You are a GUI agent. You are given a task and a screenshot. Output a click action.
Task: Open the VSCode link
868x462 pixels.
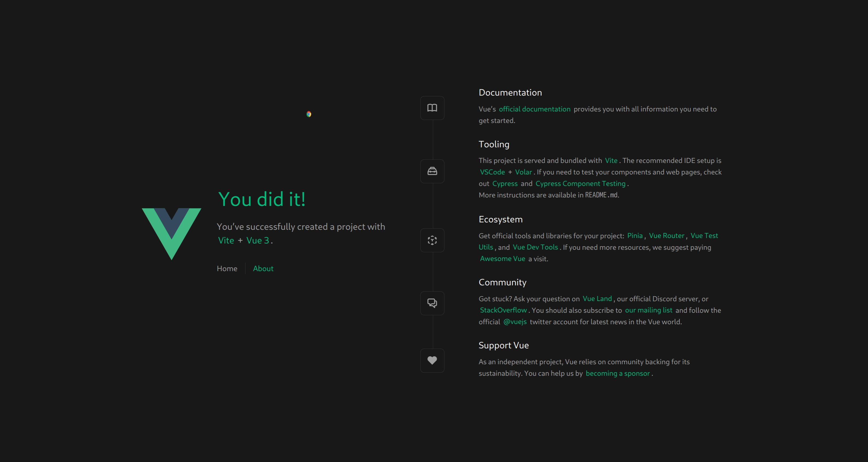click(492, 172)
